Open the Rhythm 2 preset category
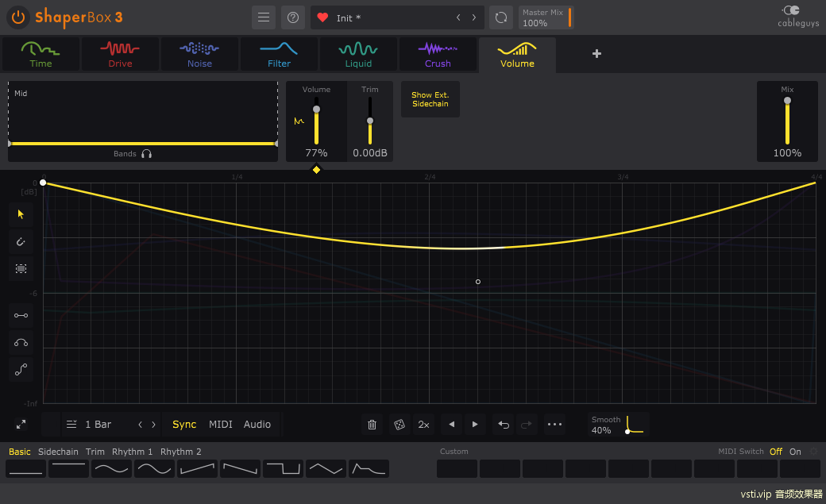The height and width of the screenshot is (504, 826). tap(181, 452)
